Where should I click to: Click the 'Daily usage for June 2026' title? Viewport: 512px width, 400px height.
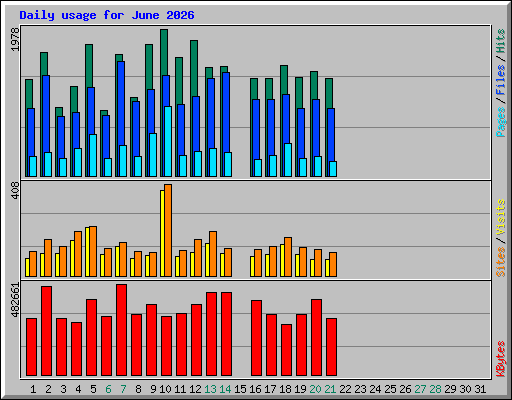click(x=107, y=15)
